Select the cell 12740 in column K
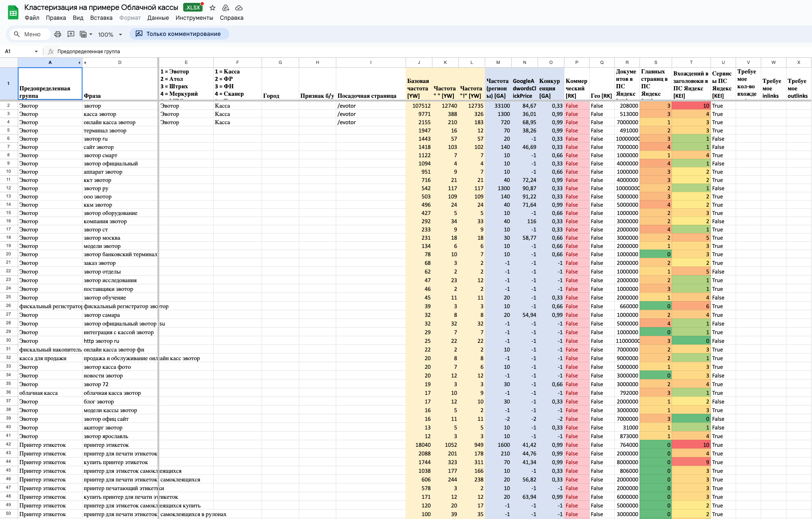 click(445, 106)
